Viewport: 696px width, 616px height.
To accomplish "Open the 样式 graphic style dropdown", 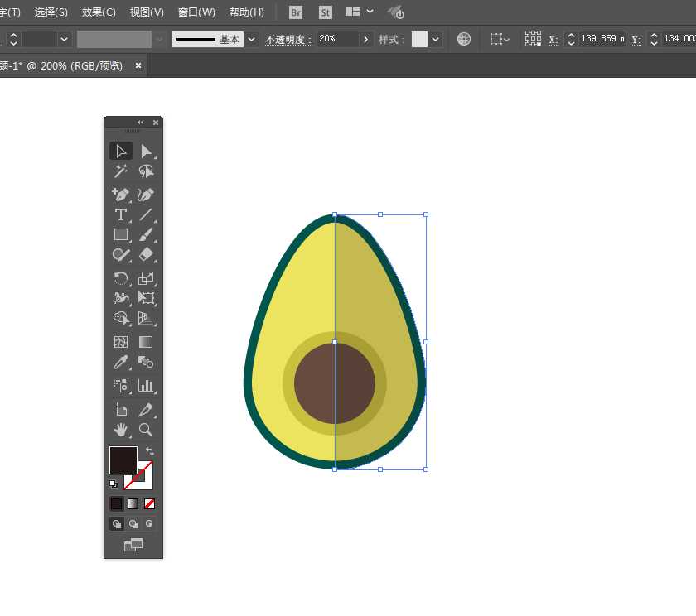I will point(436,39).
